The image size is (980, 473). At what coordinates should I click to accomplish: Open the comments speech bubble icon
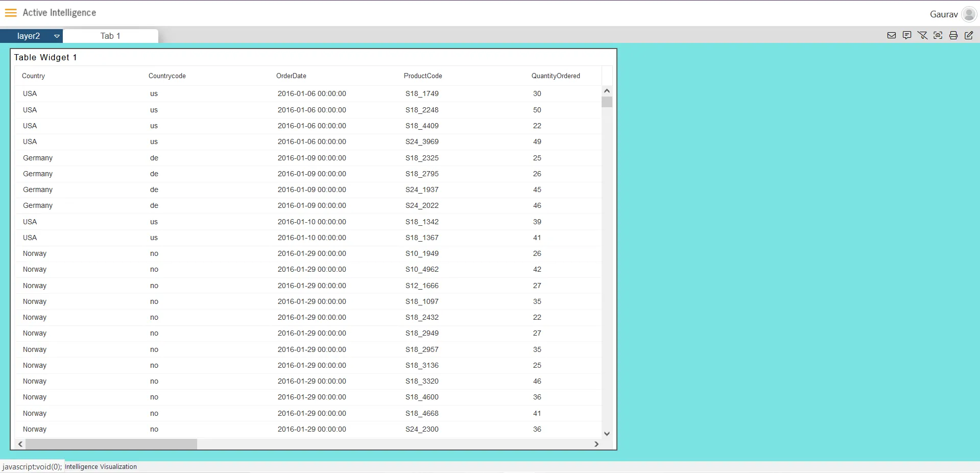(x=907, y=35)
